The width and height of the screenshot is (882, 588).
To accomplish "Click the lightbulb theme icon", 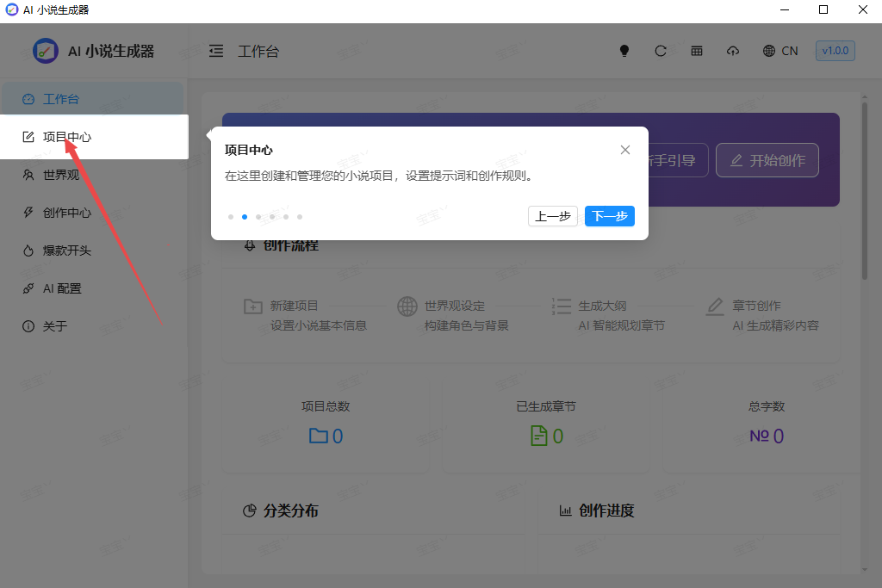I will point(624,51).
